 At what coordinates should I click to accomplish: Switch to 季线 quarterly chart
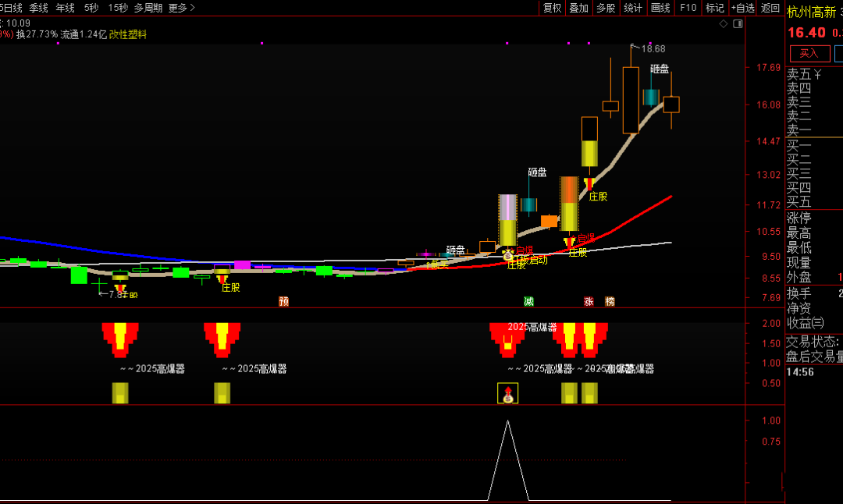[38, 8]
